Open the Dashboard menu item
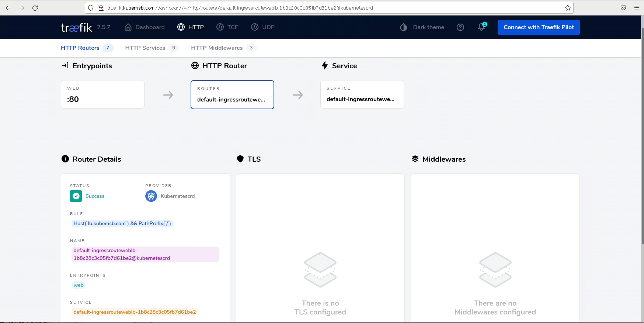The image size is (644, 323). [x=145, y=27]
